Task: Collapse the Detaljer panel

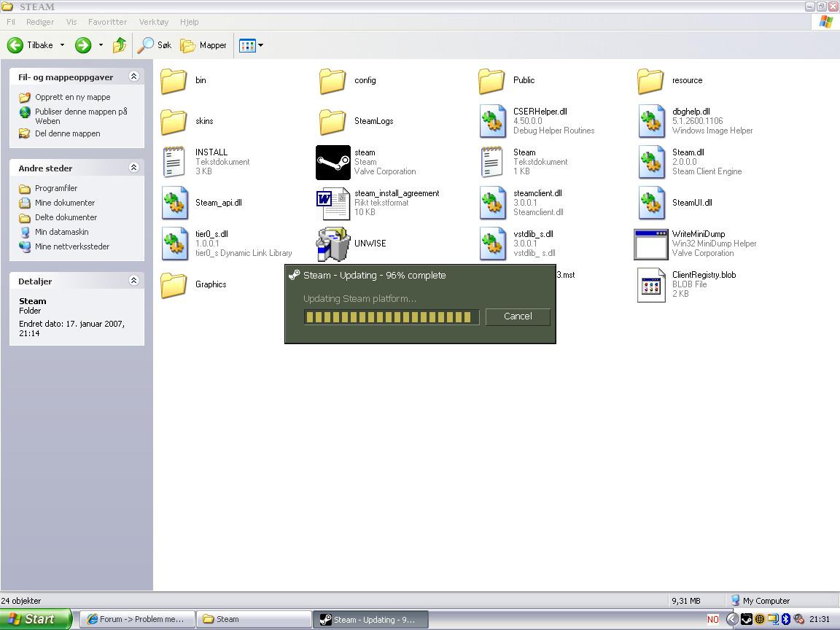Action: click(x=133, y=281)
